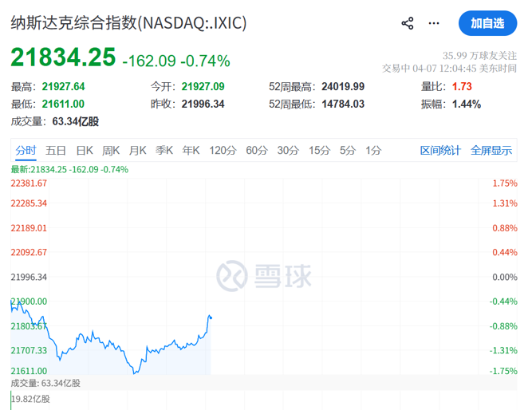Click the 加自选 button
Screen dimensions: 532x410
[x=487, y=23]
